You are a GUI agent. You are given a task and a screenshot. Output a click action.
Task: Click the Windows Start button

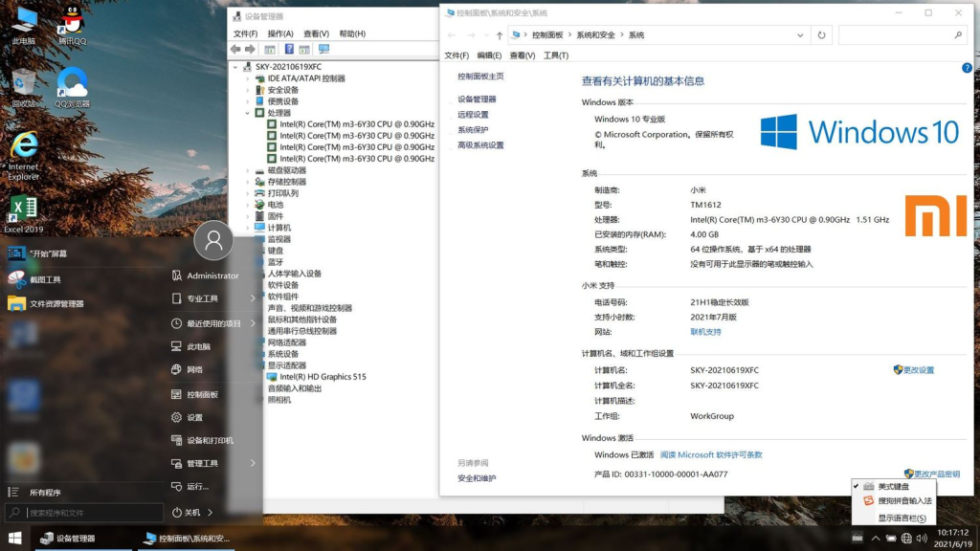[15, 538]
